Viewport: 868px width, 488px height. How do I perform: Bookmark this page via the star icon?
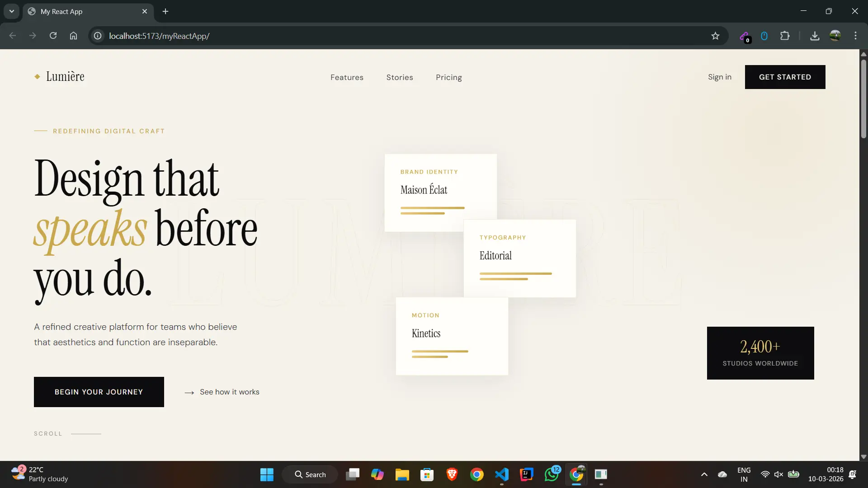pyautogui.click(x=716, y=36)
